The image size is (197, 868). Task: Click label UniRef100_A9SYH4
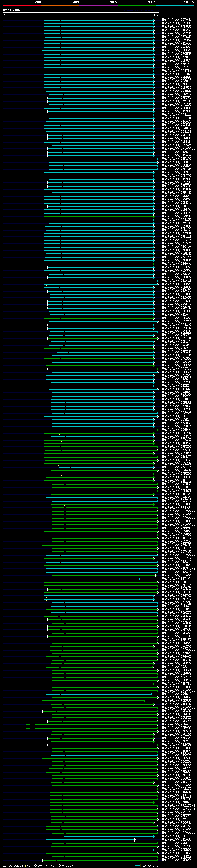coord(177,338)
